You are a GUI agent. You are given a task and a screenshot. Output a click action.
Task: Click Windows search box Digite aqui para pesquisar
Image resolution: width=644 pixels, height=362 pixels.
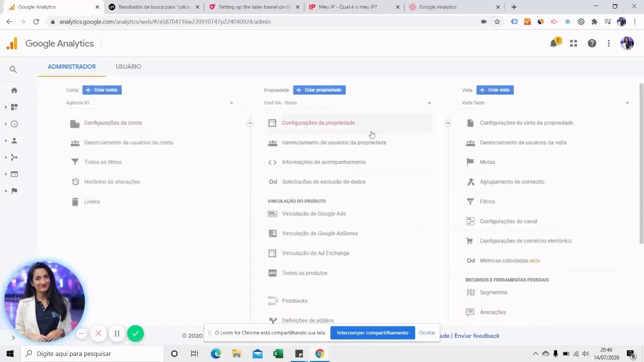point(93,354)
